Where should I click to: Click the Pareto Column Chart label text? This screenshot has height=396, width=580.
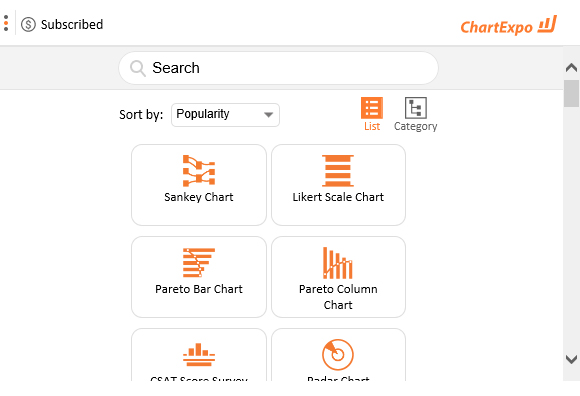click(338, 297)
